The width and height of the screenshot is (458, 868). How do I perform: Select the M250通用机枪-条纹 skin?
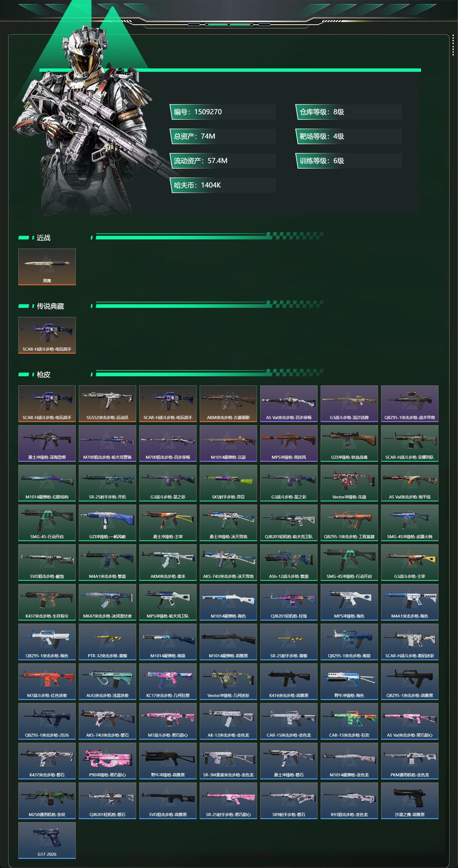click(47, 801)
